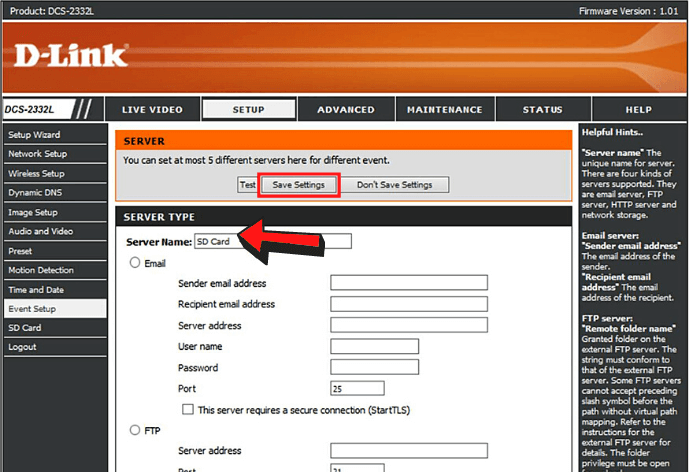
Task: Select Event Setup in sidebar
Action: click(55, 309)
